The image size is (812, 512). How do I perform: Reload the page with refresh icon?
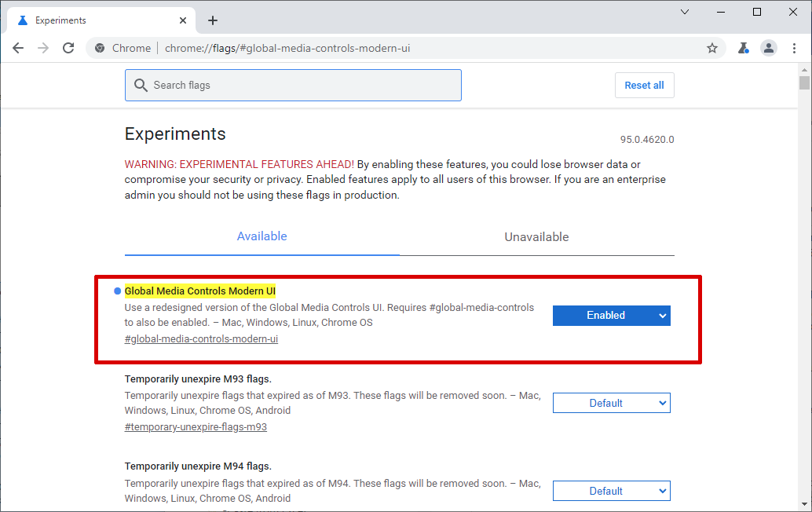[x=68, y=48]
